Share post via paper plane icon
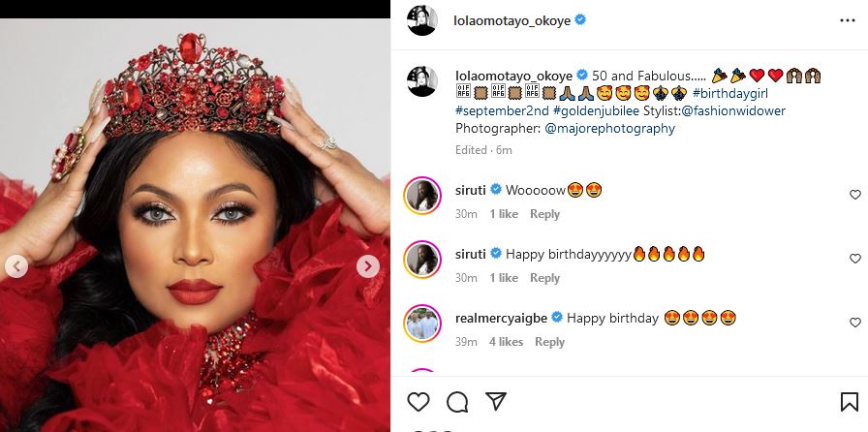This screenshot has width=868, height=432. click(x=495, y=401)
